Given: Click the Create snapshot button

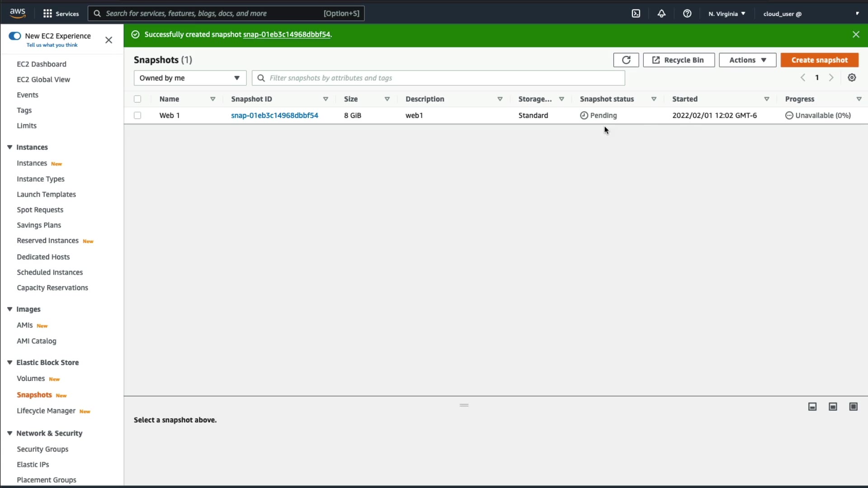Looking at the screenshot, I should coord(819,60).
